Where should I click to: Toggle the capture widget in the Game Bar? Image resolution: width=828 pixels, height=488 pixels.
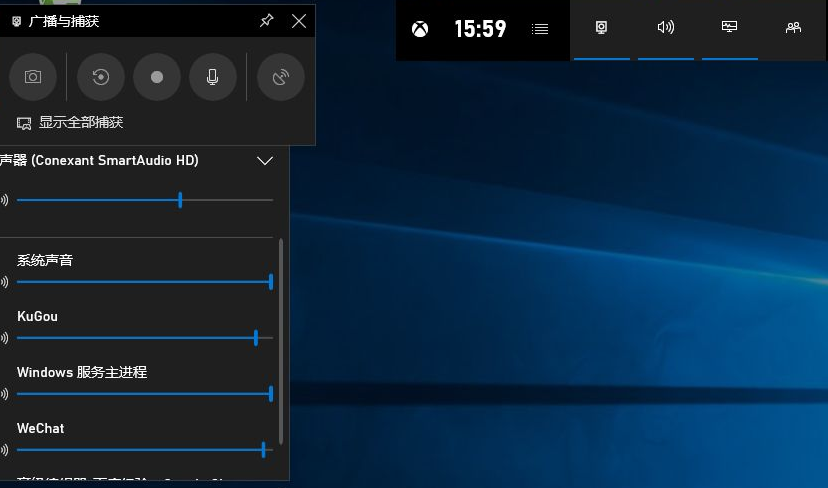(x=602, y=28)
